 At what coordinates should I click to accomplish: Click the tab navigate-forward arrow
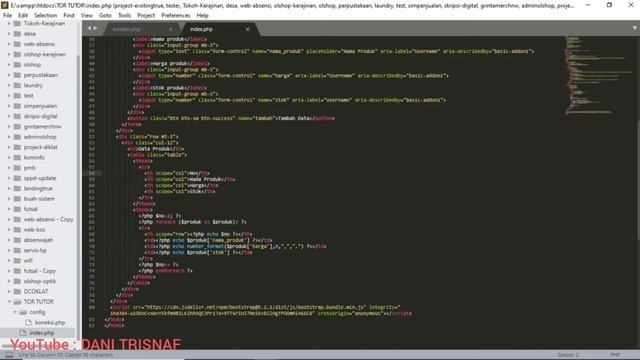[96, 28]
